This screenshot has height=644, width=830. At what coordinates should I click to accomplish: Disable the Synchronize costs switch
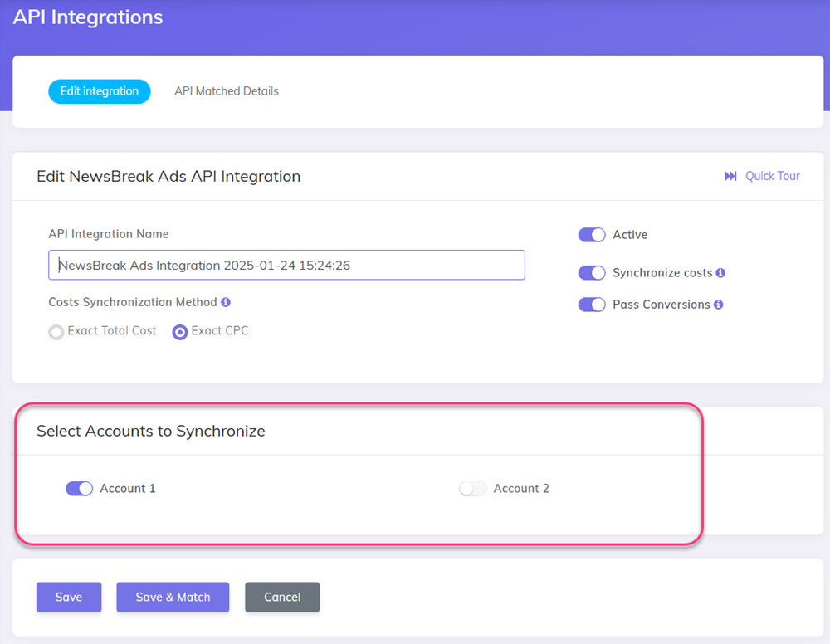pos(591,272)
